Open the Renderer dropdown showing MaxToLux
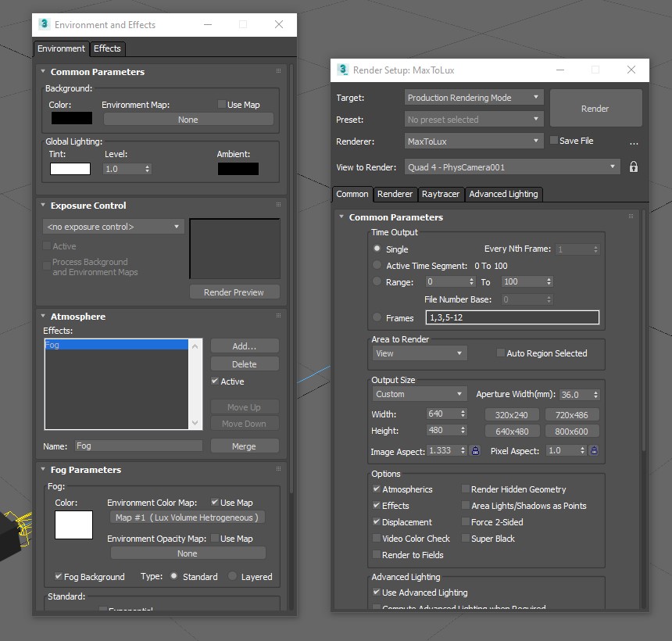The height and width of the screenshot is (641, 672). point(474,141)
